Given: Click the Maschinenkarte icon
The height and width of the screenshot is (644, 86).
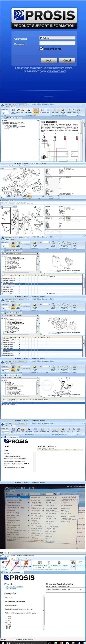Looking at the screenshot, I should (26, 564).
